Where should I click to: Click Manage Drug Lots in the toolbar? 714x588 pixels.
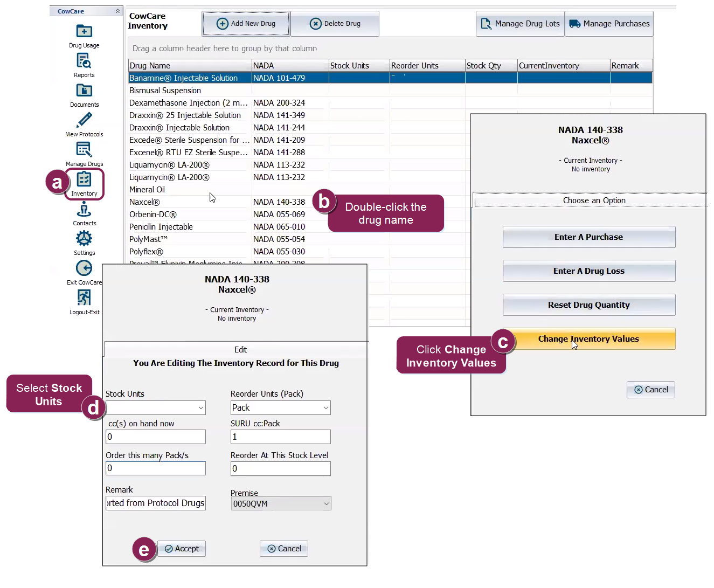pyautogui.click(x=520, y=24)
